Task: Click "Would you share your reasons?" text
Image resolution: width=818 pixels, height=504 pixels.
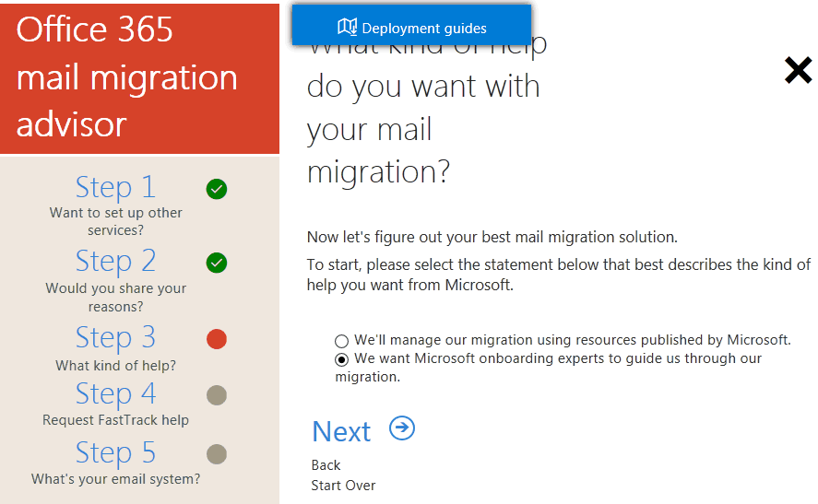Action: click(x=115, y=297)
